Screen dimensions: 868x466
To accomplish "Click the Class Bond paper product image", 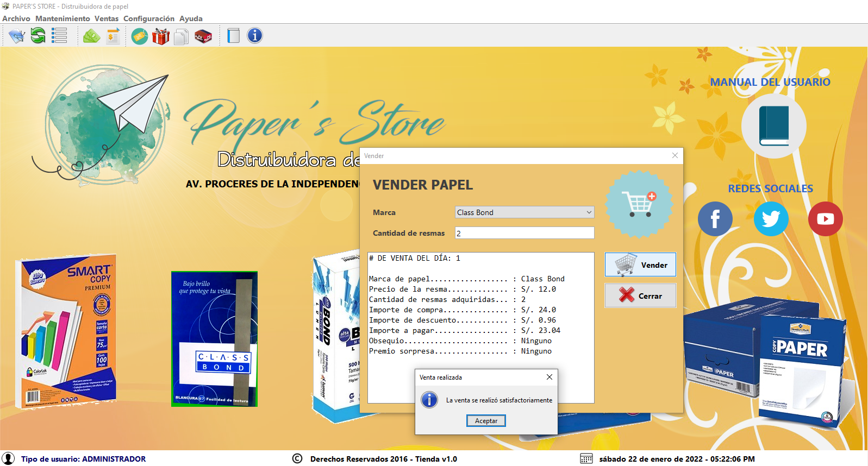I will (x=214, y=339).
